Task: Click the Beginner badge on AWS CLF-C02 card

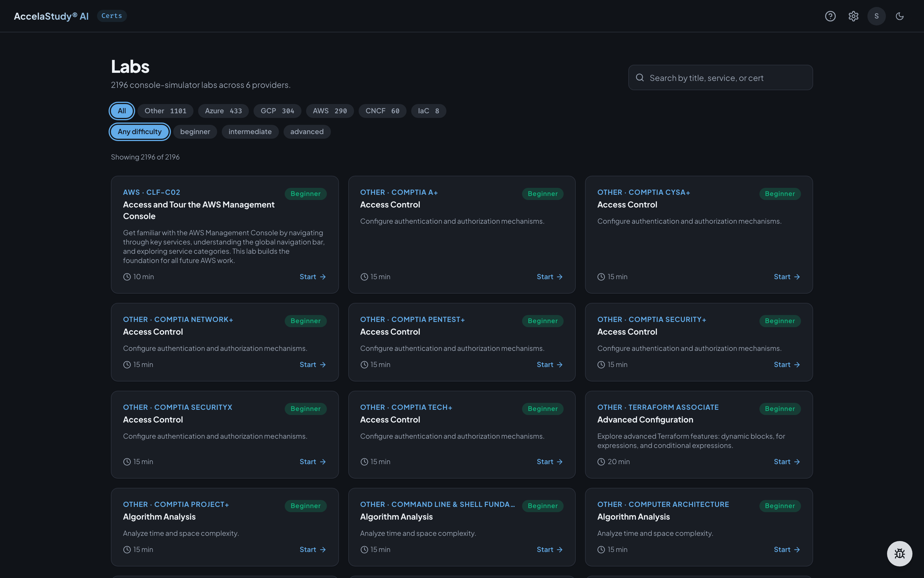Action: pos(305,194)
